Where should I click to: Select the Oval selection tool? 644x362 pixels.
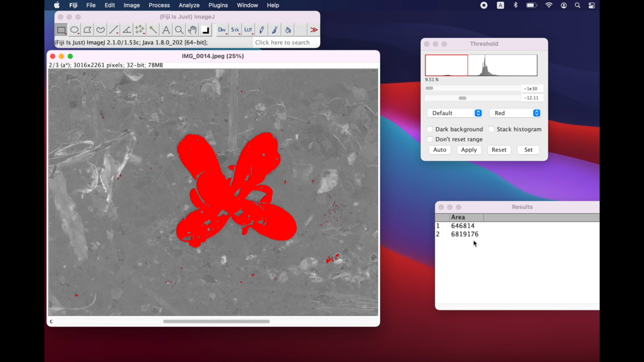[75, 30]
